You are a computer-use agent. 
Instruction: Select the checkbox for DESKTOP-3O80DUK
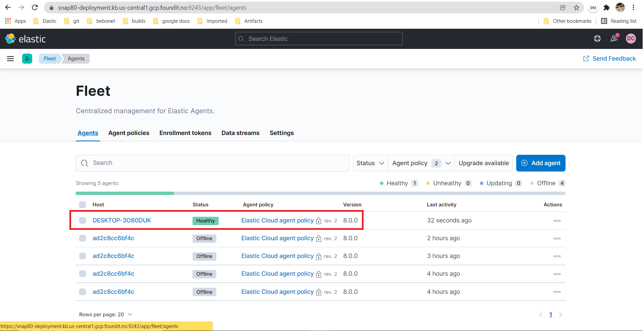point(82,220)
